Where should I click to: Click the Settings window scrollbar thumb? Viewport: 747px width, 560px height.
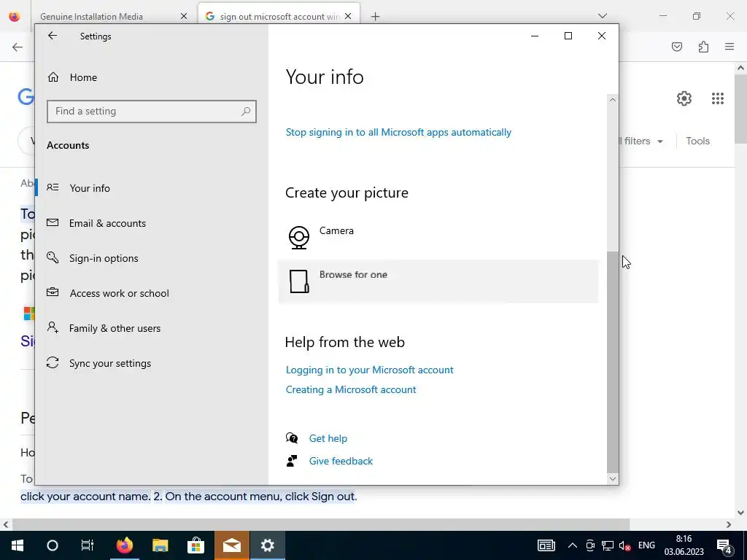click(x=613, y=362)
